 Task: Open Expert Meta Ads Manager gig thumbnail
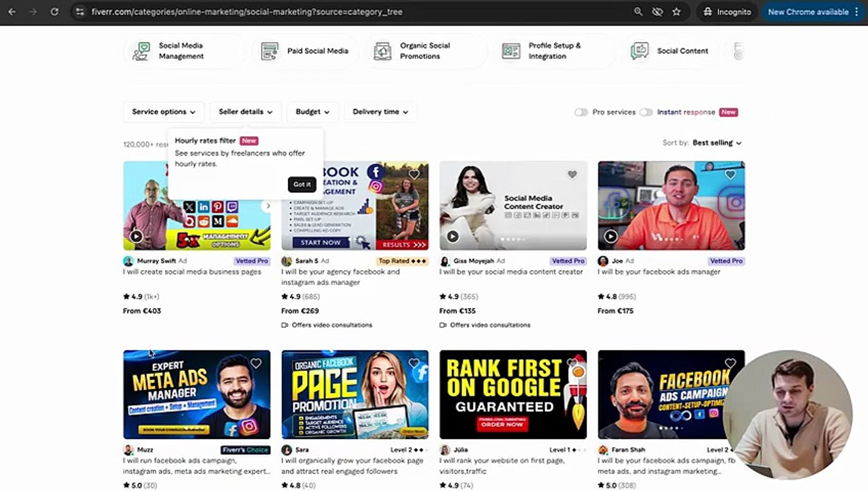pyautogui.click(x=197, y=394)
